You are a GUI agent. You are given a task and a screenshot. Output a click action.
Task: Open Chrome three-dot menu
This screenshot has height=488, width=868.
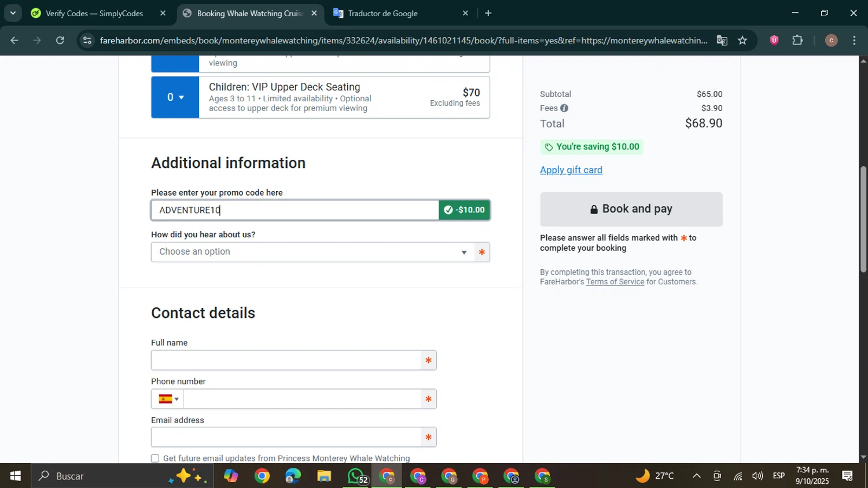coord(854,40)
